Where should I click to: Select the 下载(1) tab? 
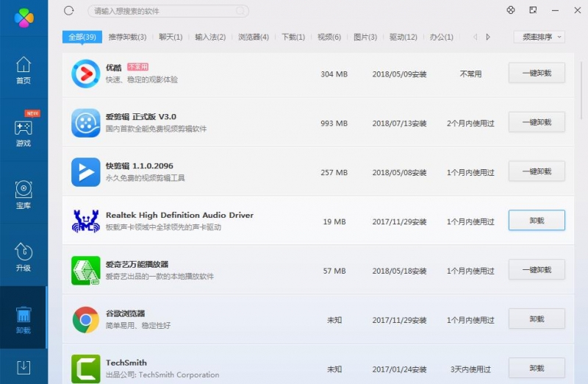click(x=293, y=37)
